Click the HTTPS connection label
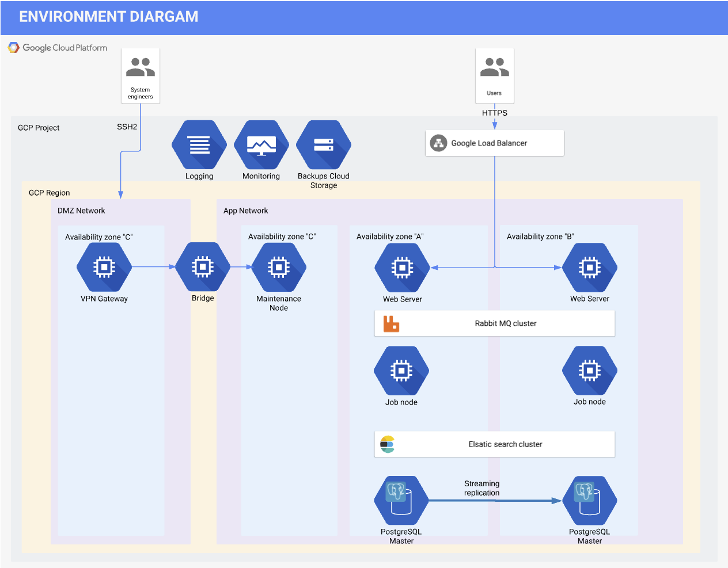This screenshot has width=728, height=568. click(495, 113)
